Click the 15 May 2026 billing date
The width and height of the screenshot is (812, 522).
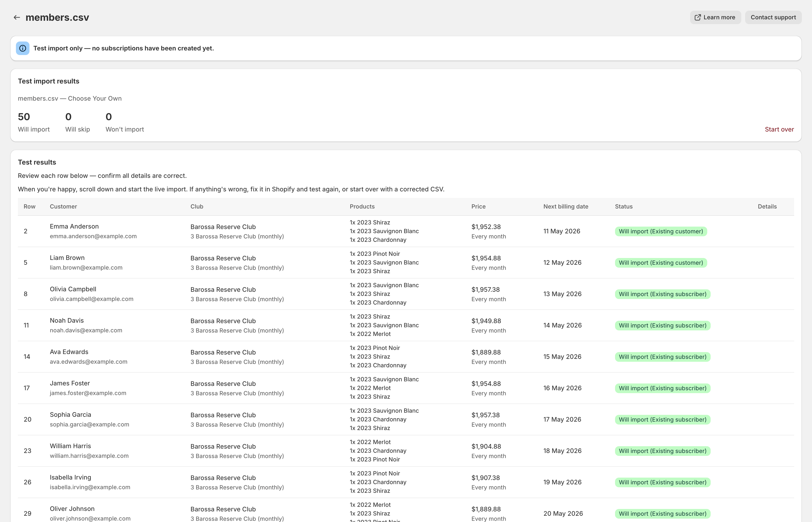click(x=562, y=357)
